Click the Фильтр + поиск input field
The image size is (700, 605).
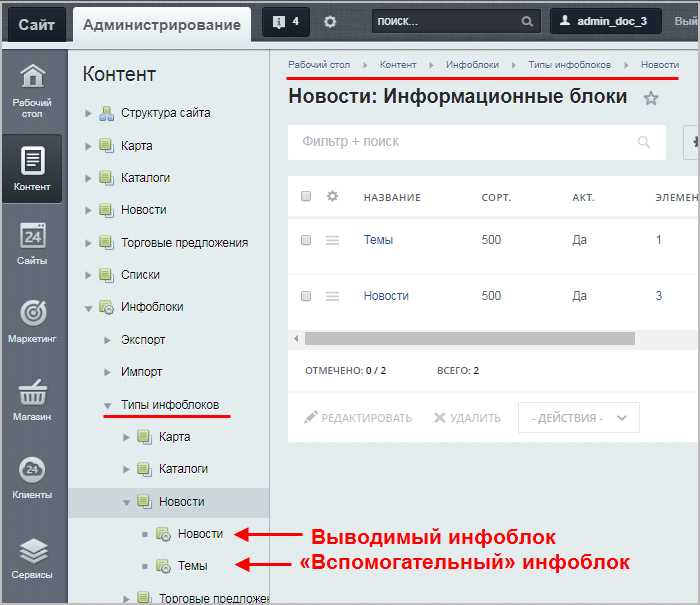point(477,142)
